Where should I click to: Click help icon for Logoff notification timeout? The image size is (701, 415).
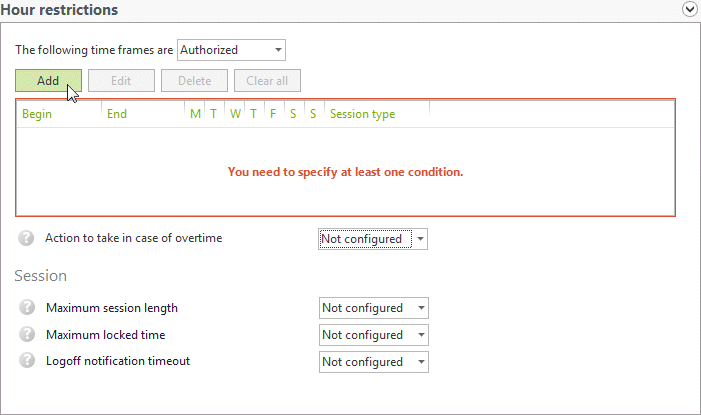pyautogui.click(x=26, y=361)
